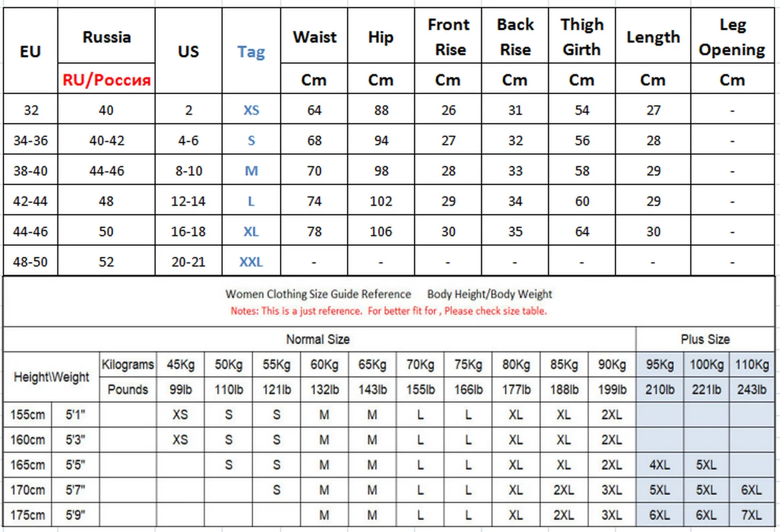Select the hip value 106 cell
Screen dimensions: 780x532
click(381, 231)
